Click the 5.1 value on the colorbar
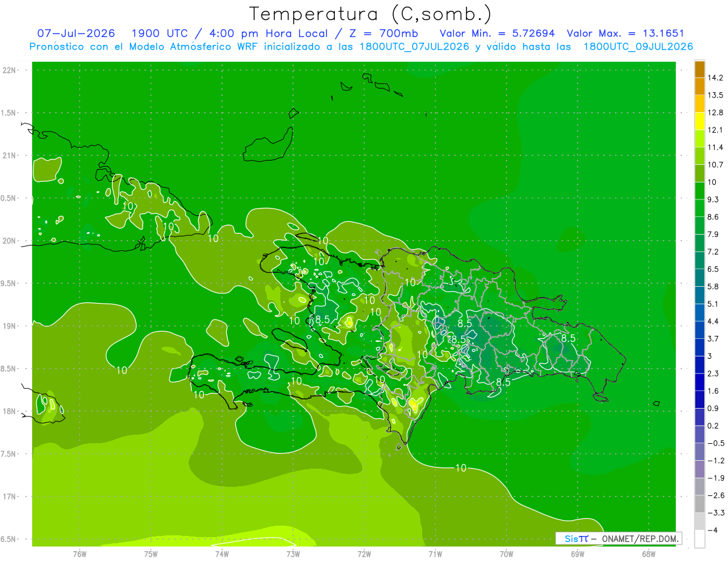 713,304
